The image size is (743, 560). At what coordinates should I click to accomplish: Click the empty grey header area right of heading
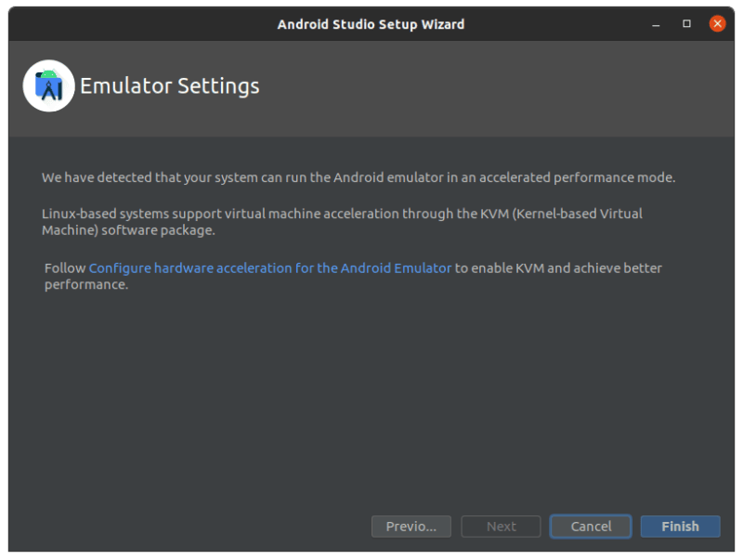pos(502,88)
